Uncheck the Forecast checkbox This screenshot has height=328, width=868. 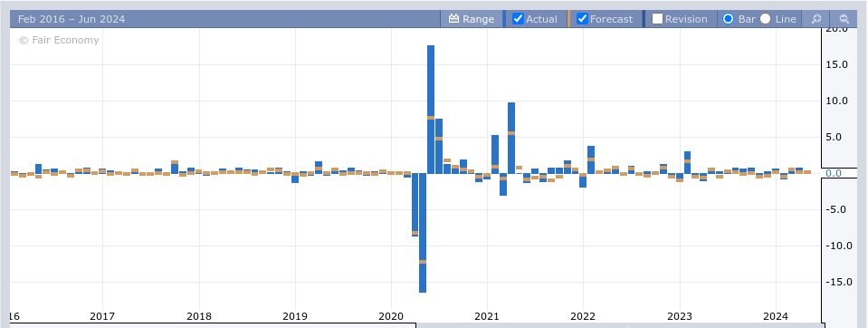tap(582, 19)
